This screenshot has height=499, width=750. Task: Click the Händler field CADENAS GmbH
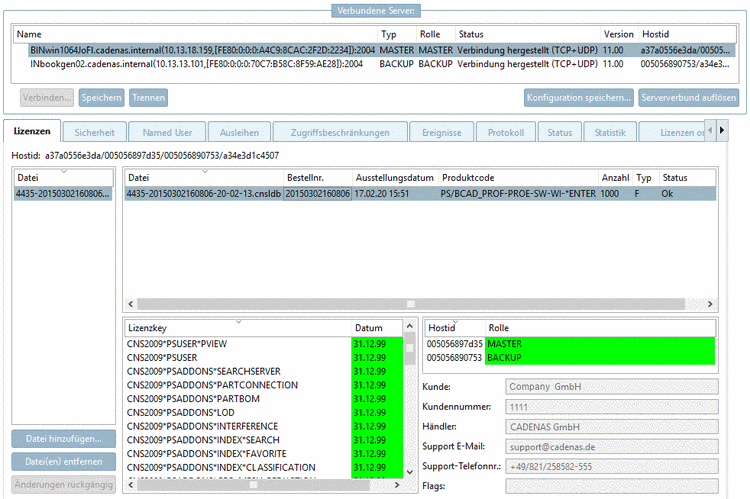(612, 426)
